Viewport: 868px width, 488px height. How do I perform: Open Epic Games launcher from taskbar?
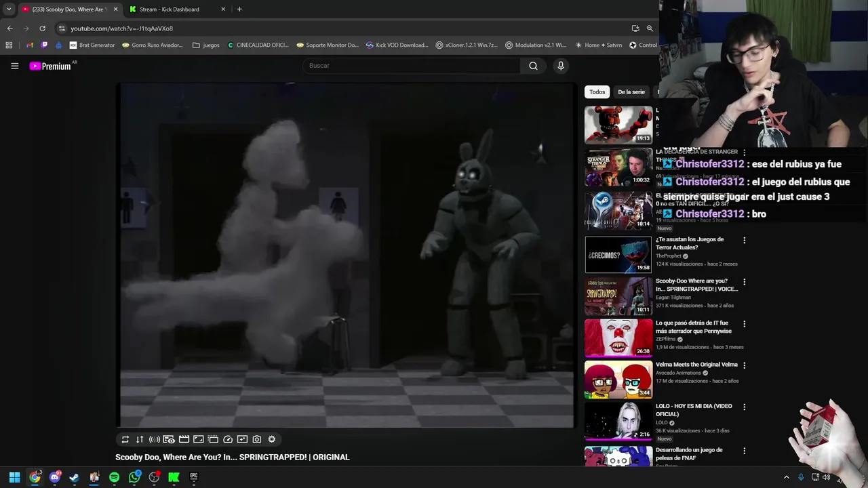pyautogui.click(x=194, y=477)
